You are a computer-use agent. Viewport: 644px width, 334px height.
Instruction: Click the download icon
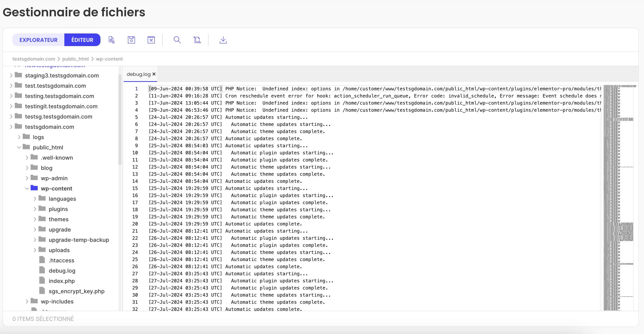pyautogui.click(x=223, y=40)
